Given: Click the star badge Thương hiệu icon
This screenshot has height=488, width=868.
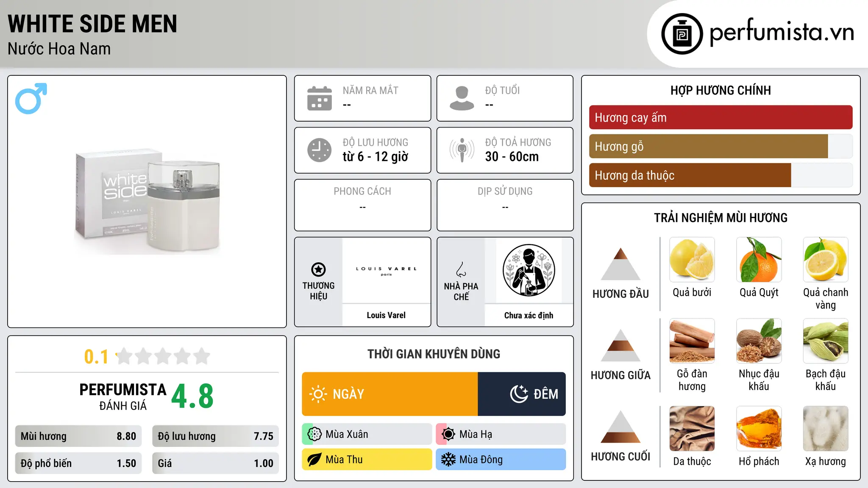Looking at the screenshot, I should point(318,269).
